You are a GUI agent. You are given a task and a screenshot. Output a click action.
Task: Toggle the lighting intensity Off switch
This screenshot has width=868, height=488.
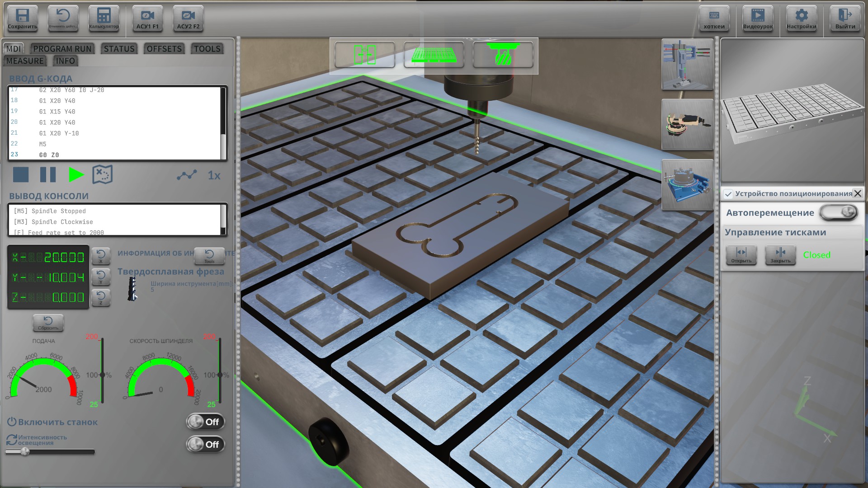point(205,444)
